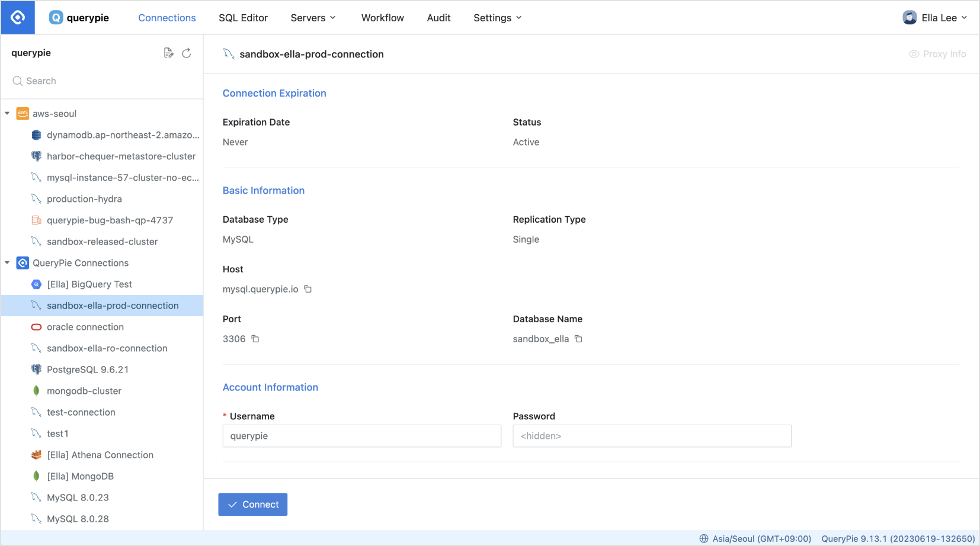Viewport: 980px width, 546px height.
Task: Copy the port 3306 value
Action: tap(255, 339)
